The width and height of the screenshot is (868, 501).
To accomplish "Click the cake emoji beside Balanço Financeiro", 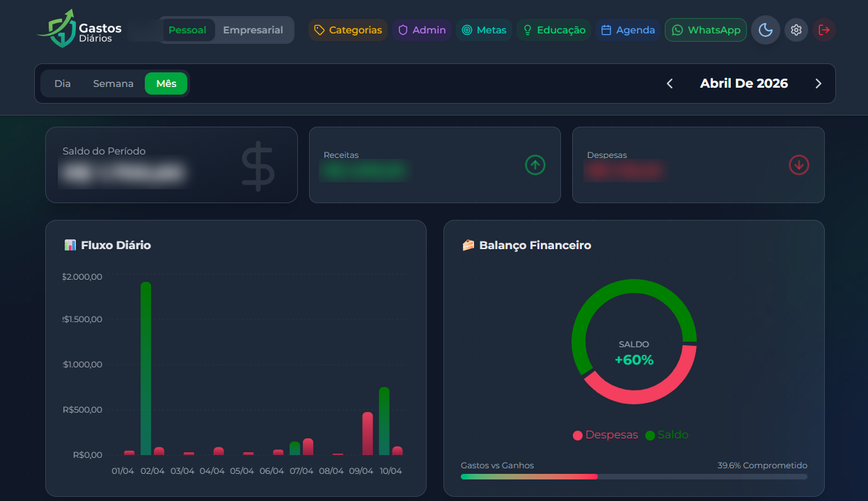I will tap(468, 245).
